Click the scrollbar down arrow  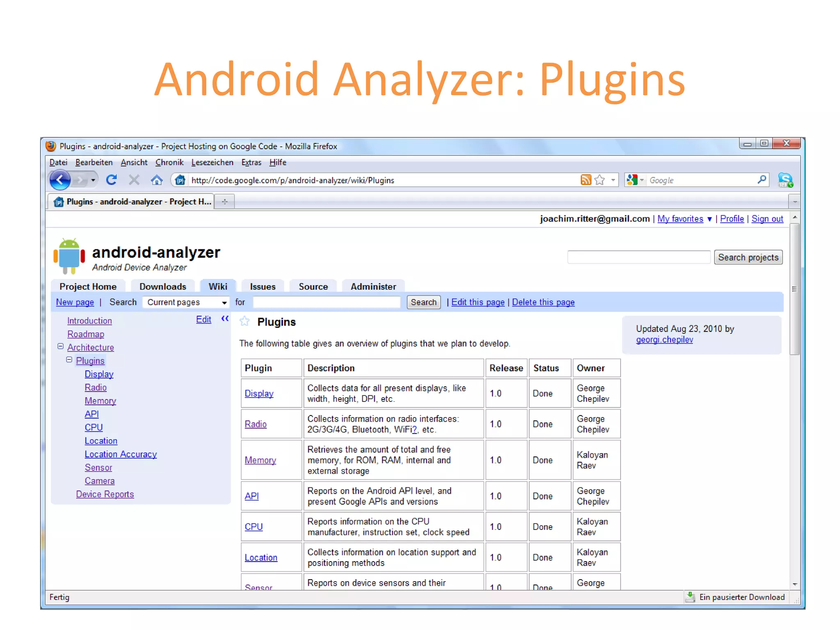[x=794, y=584]
